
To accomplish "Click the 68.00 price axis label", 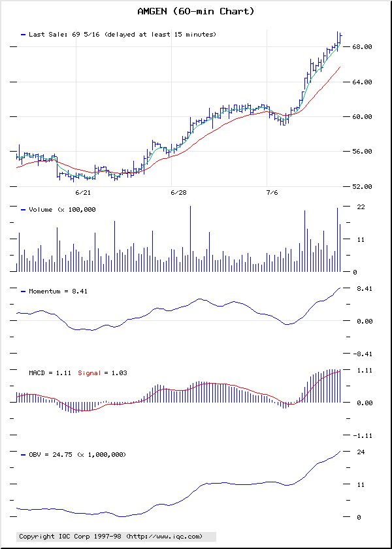I will [362, 47].
